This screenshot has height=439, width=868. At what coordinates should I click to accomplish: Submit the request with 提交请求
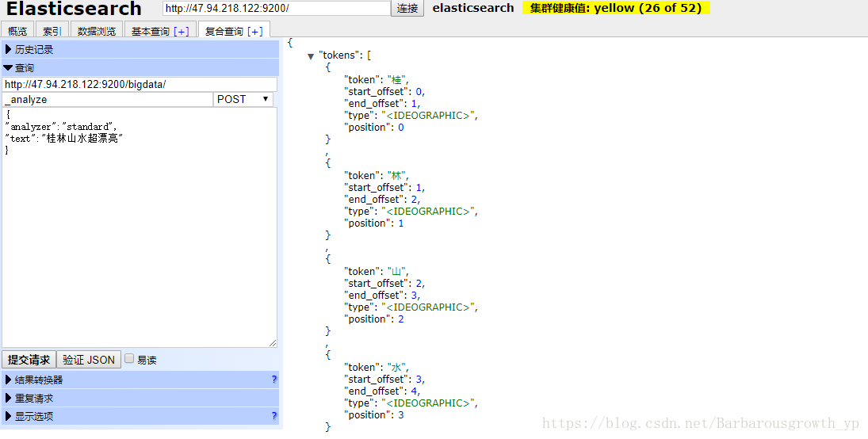point(29,360)
